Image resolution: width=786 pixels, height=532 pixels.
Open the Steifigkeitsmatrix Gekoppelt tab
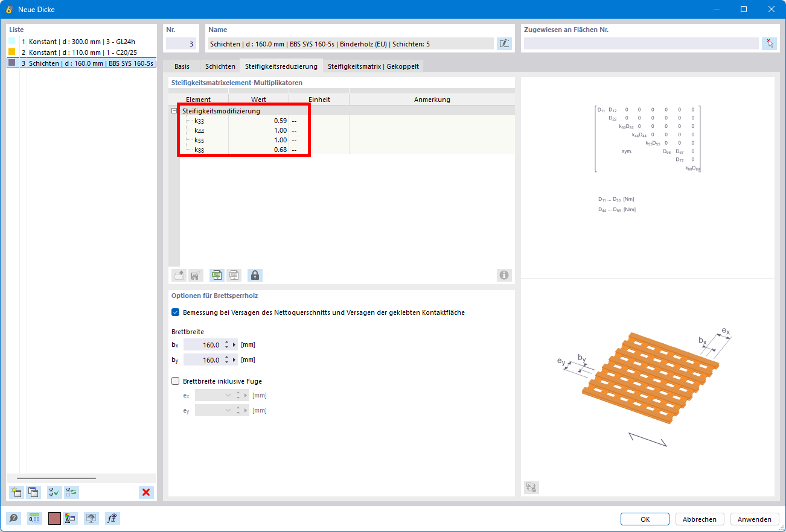pos(373,66)
